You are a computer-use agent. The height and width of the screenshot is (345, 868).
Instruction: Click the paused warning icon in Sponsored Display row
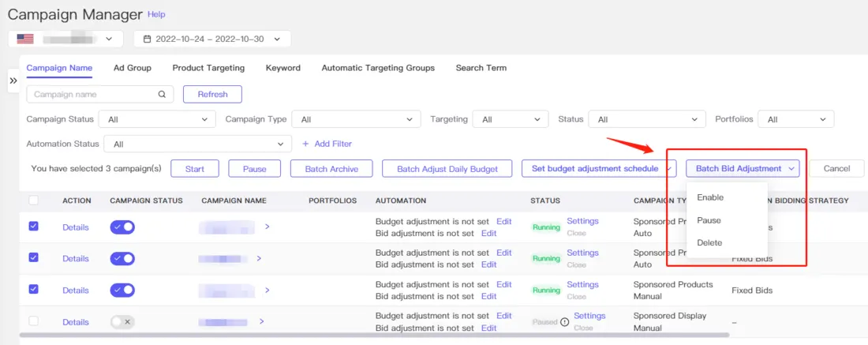(565, 322)
